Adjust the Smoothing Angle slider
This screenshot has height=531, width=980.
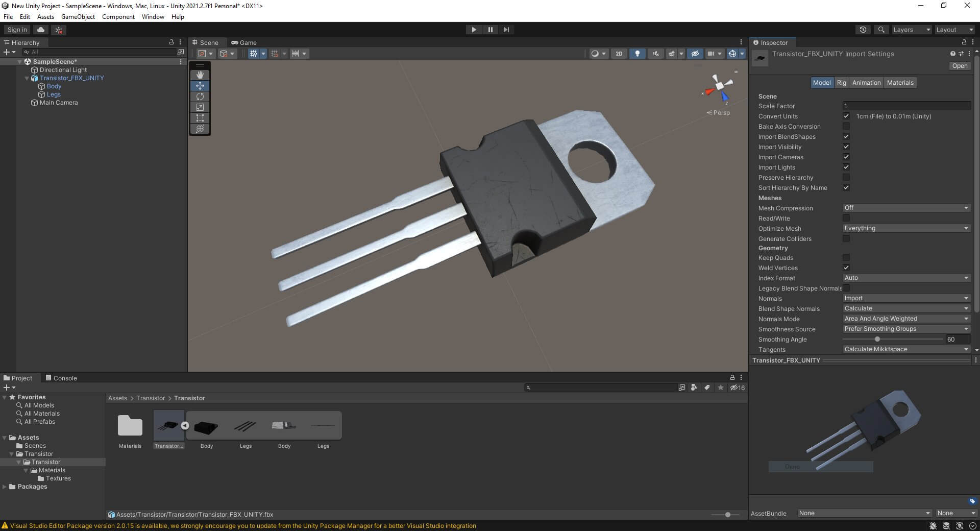click(x=877, y=340)
